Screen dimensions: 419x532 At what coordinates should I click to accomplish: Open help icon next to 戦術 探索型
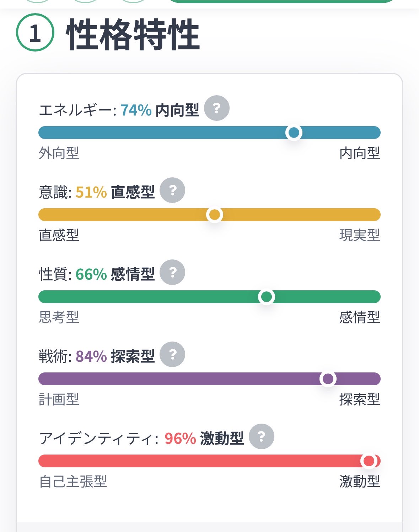[x=172, y=355]
